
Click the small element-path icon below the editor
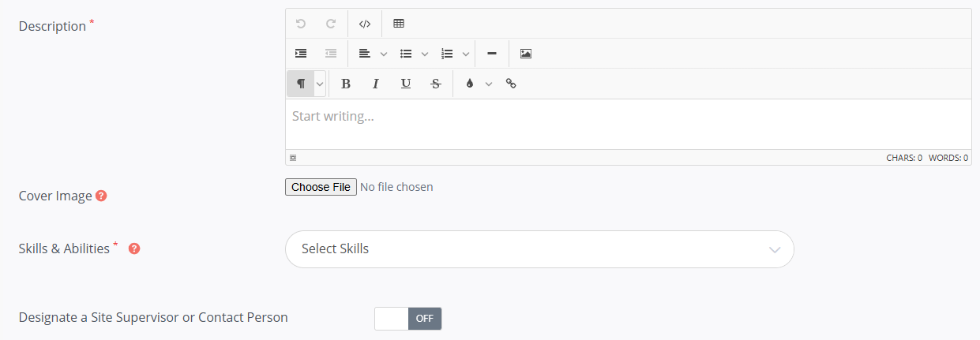293,158
